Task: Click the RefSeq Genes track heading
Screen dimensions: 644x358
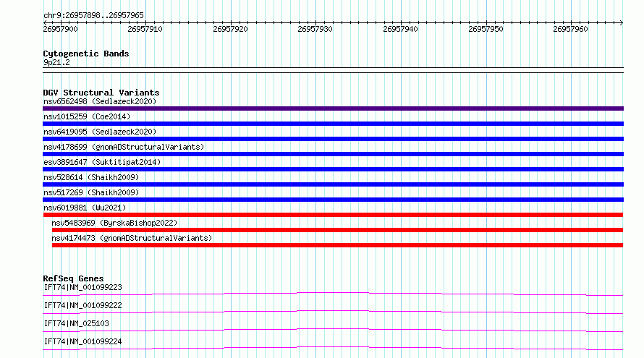Action: pyautogui.click(x=73, y=278)
